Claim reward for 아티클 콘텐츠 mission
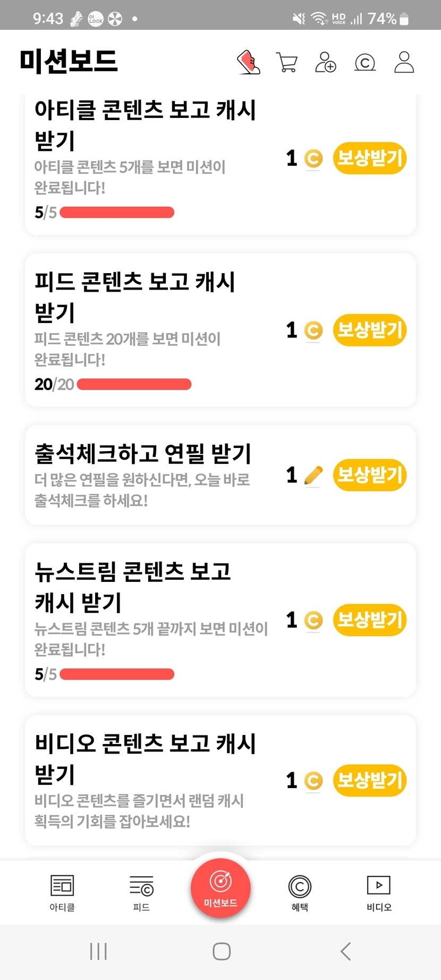This screenshot has width=441, height=980. [x=369, y=158]
